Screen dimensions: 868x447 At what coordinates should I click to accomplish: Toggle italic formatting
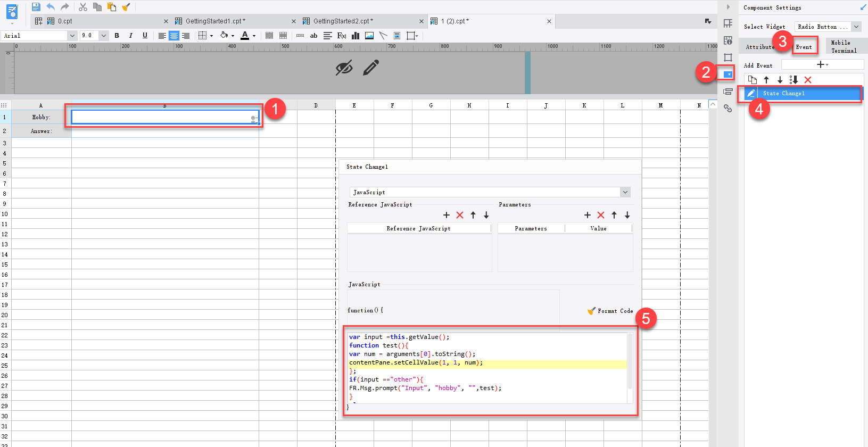coord(131,36)
